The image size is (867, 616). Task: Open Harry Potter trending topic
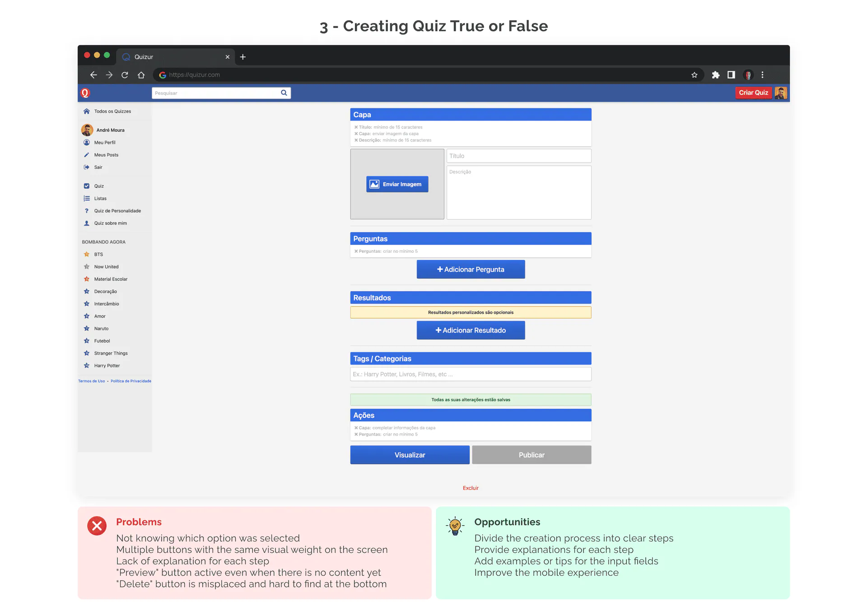pos(107,366)
